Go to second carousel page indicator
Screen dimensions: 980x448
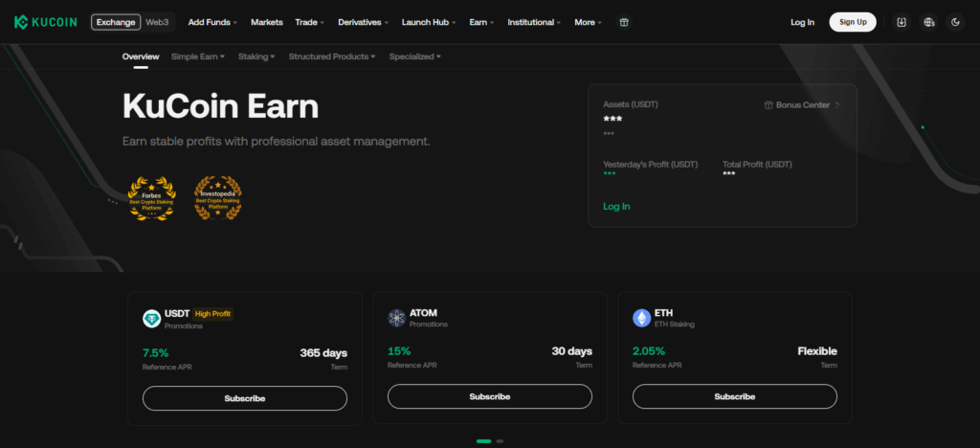[x=500, y=441]
